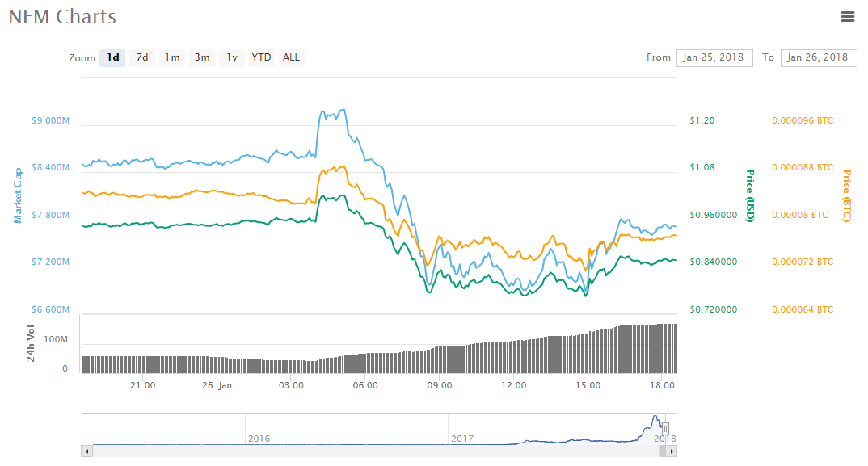Viewport: 868px width, 466px height.
Task: Choose the YTD zoom option
Action: [261, 57]
